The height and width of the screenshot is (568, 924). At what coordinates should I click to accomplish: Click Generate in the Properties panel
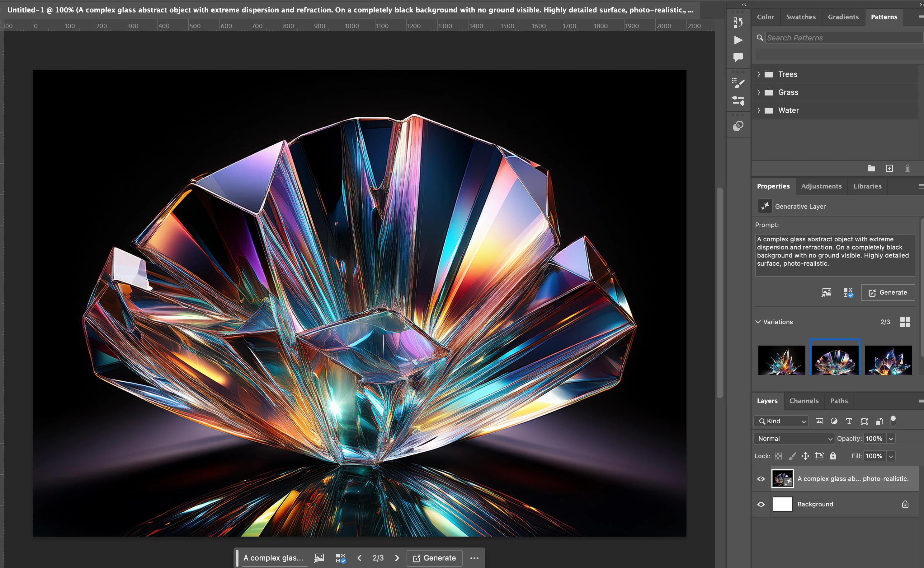888,292
